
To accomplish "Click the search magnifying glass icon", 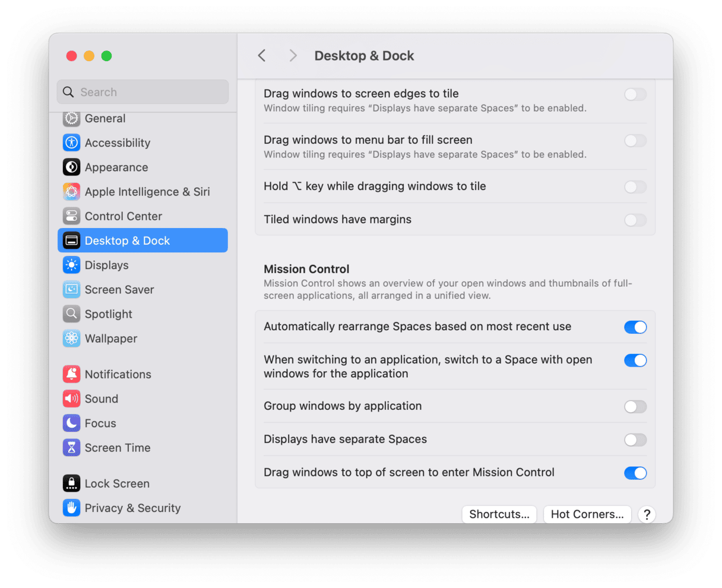I will pos(68,92).
